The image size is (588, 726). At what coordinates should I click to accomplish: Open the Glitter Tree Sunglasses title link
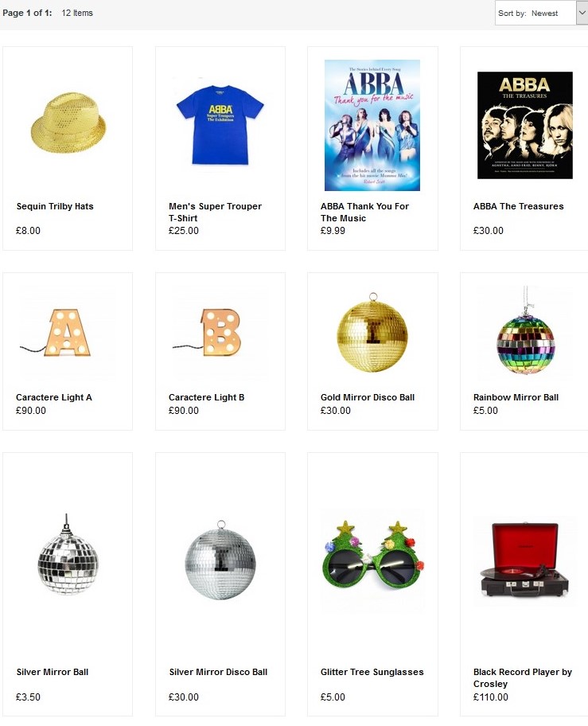pos(372,672)
